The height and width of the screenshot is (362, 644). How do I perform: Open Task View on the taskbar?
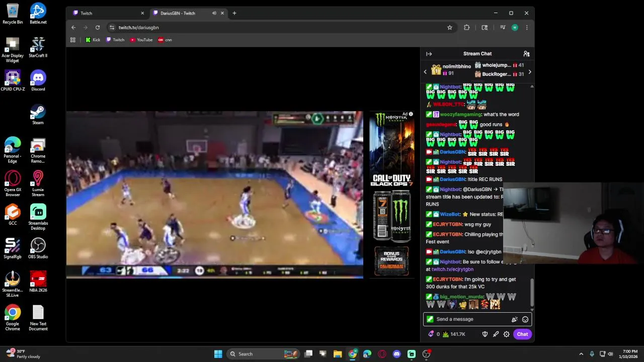click(308, 354)
